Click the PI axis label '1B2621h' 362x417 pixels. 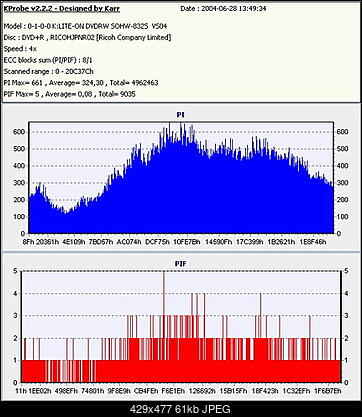(281, 242)
